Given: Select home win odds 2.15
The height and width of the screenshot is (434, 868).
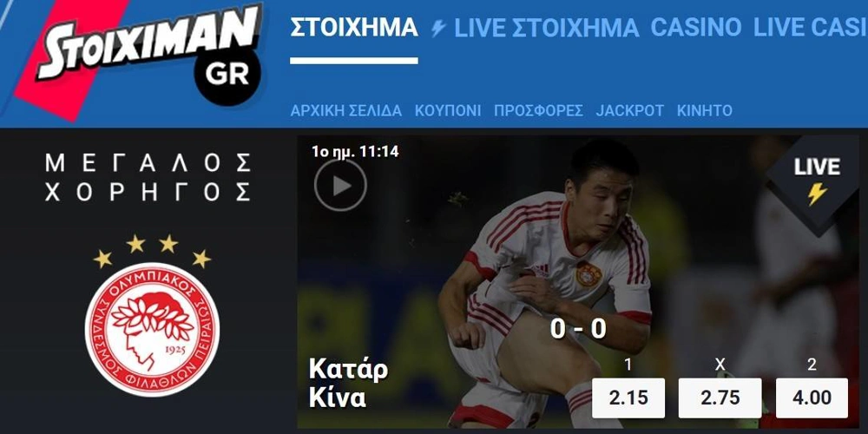Looking at the screenshot, I should 628,398.
